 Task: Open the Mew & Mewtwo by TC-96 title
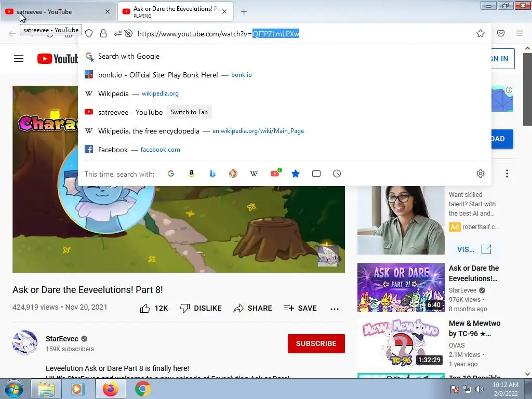point(474,328)
